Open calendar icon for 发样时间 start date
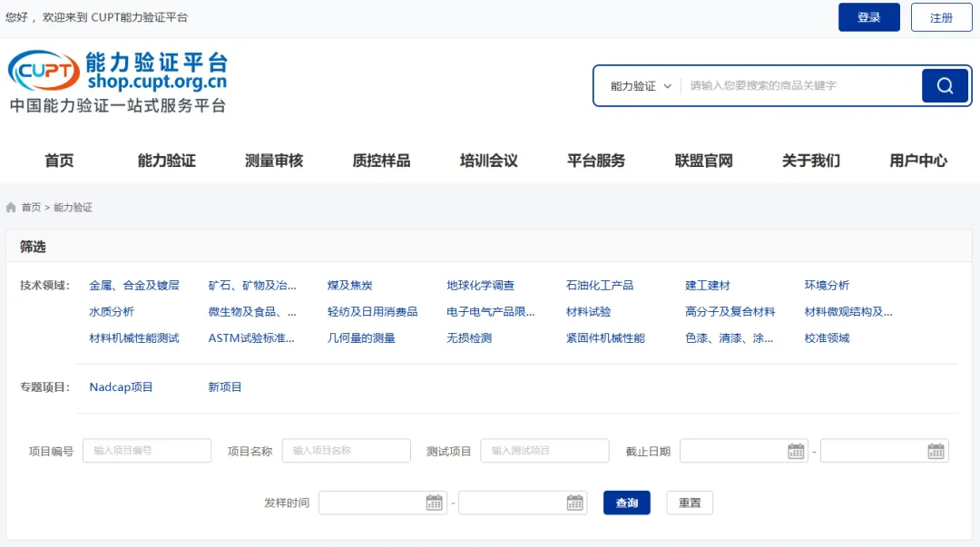Screen dimensions: 980x547 [435, 502]
